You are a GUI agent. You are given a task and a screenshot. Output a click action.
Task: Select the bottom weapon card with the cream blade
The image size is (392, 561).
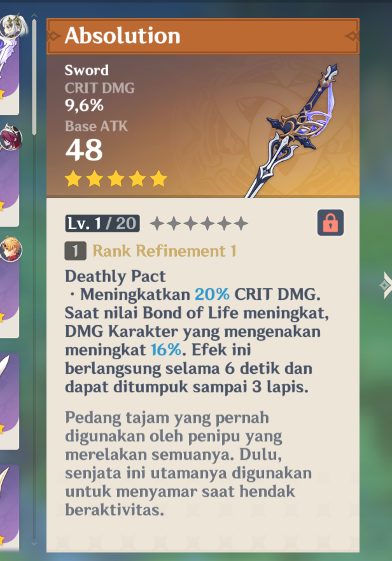10,508
